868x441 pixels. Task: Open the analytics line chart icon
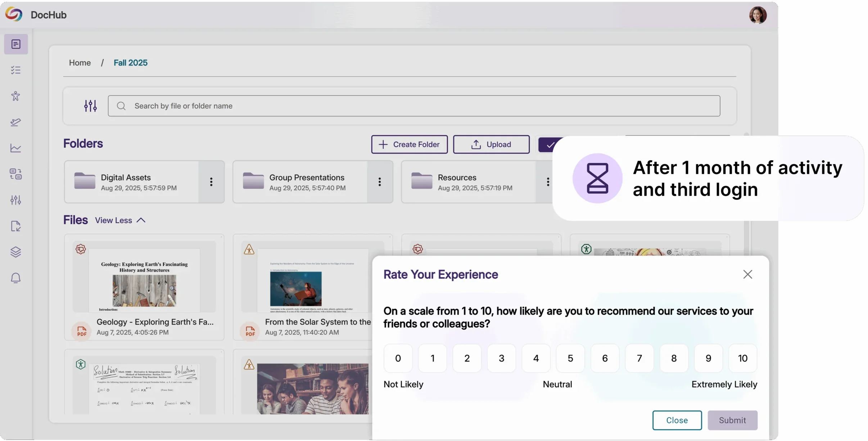[x=15, y=148]
